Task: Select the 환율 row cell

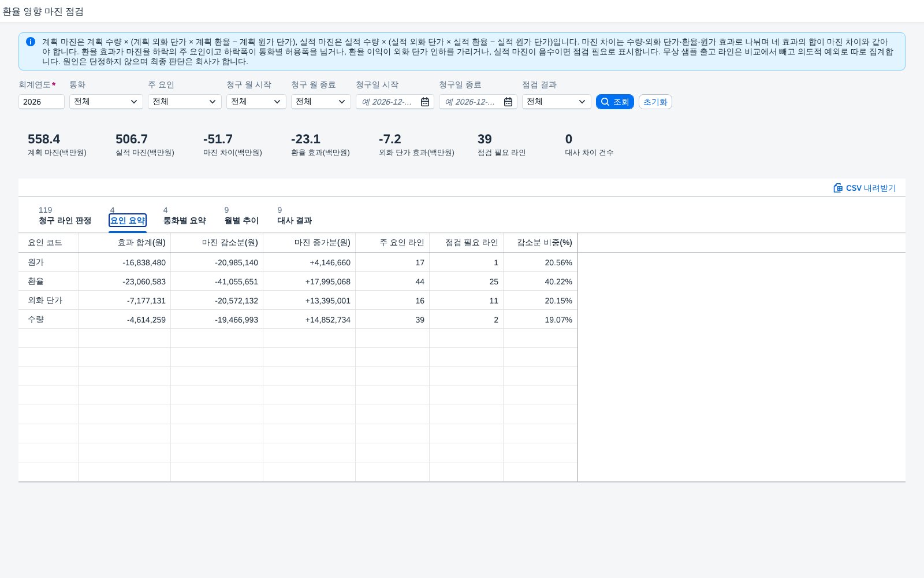Action: click(49, 281)
